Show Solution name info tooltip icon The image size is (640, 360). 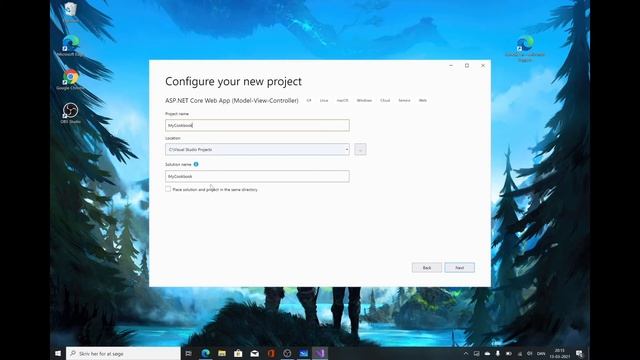click(196, 164)
